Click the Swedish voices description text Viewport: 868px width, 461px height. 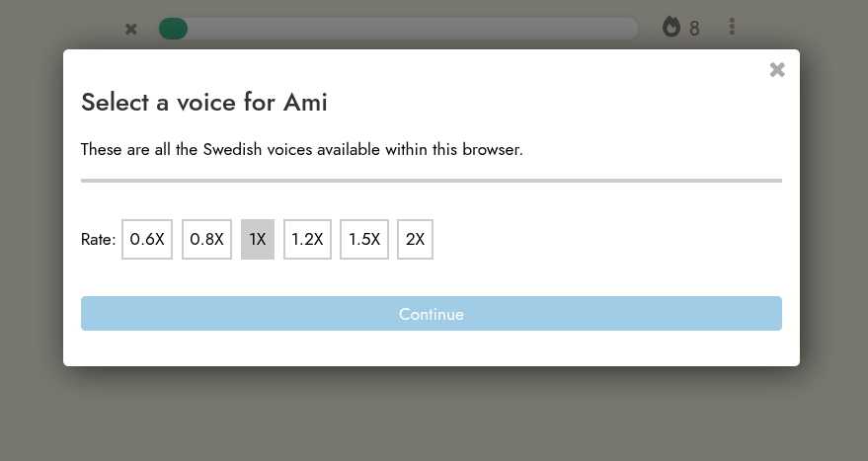pyautogui.click(x=301, y=150)
